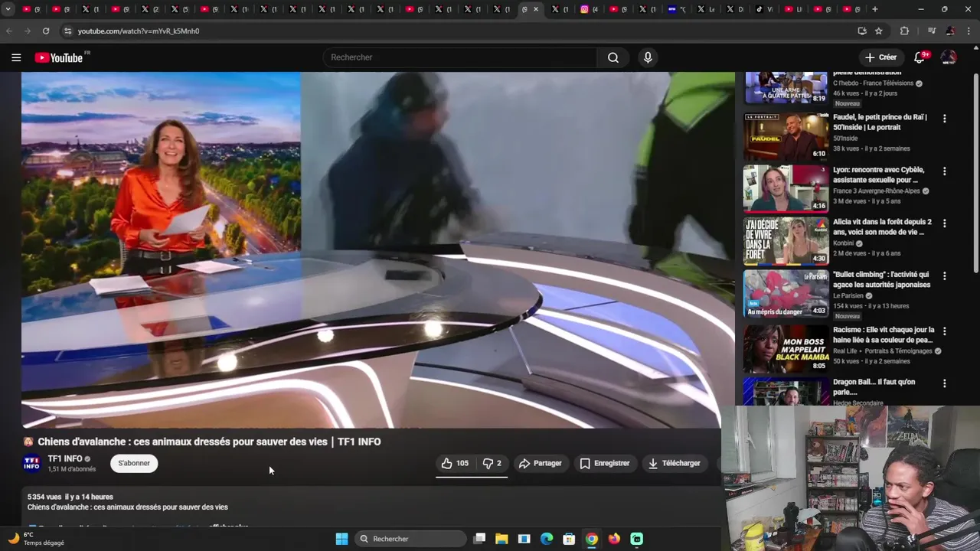Like the video with thumbs up
The width and height of the screenshot is (980, 551).
coord(455,463)
